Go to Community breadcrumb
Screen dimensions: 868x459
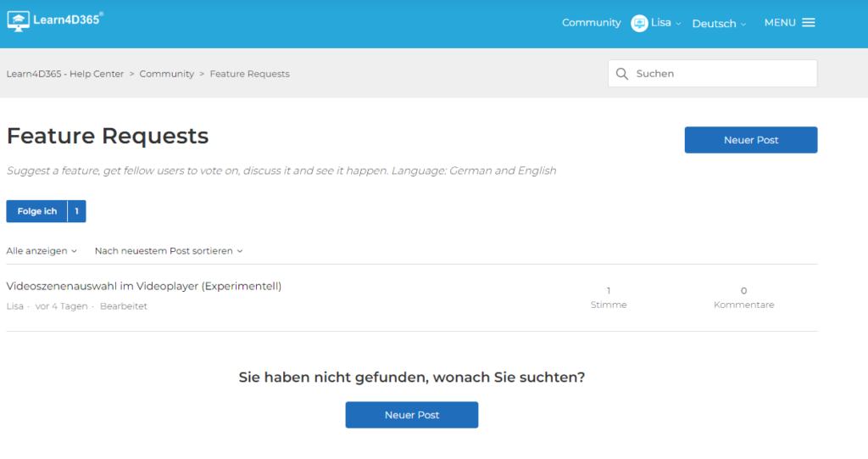(167, 74)
